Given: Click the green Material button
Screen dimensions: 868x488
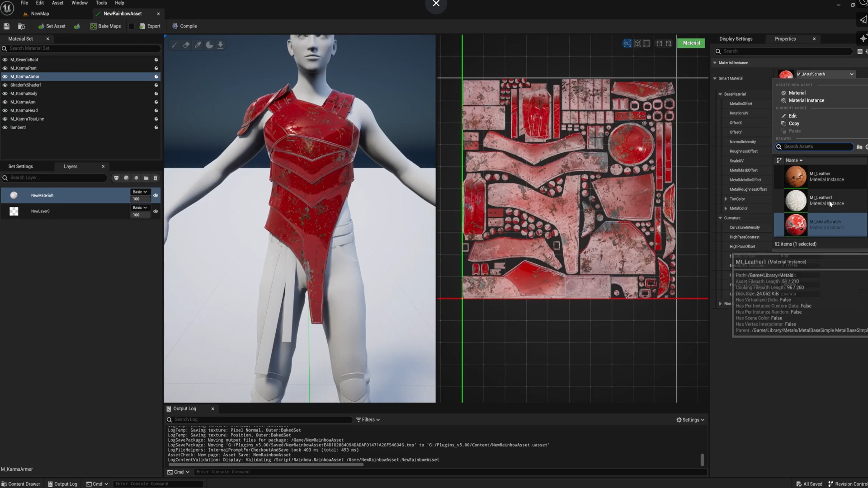Looking at the screenshot, I should pyautogui.click(x=691, y=43).
